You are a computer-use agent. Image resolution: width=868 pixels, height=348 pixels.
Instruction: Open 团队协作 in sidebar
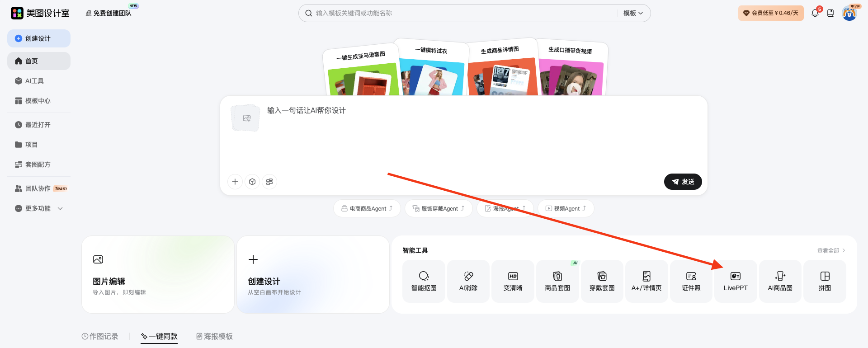pyautogui.click(x=39, y=188)
